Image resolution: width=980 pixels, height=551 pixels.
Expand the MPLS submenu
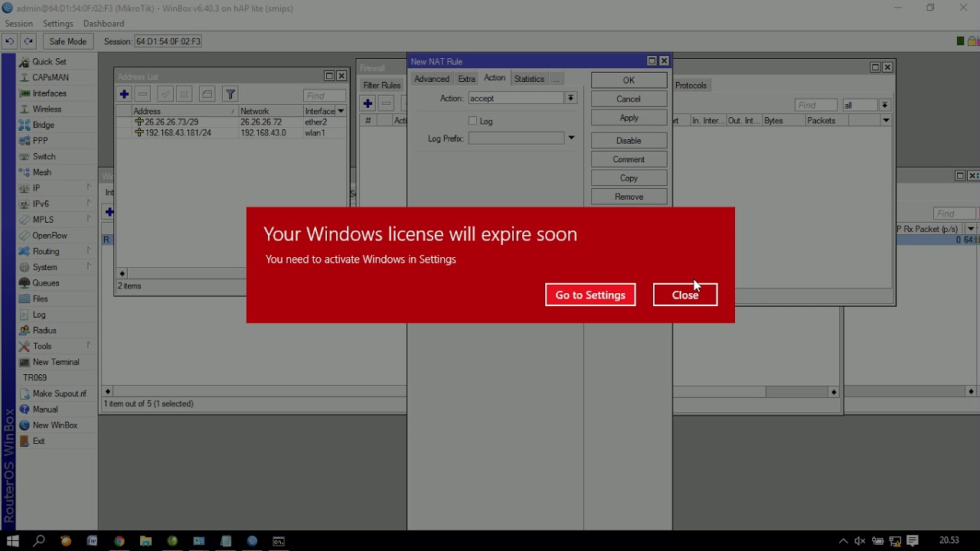coord(55,220)
